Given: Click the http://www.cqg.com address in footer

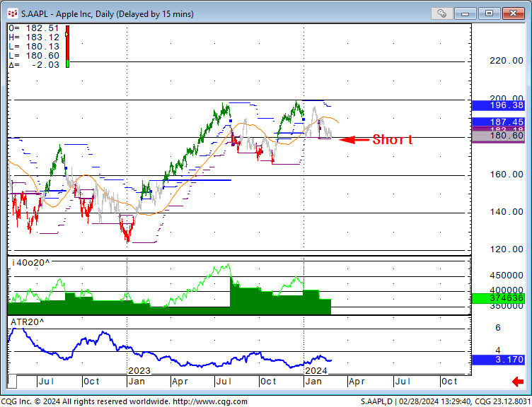Looking at the screenshot, I should point(210,401).
